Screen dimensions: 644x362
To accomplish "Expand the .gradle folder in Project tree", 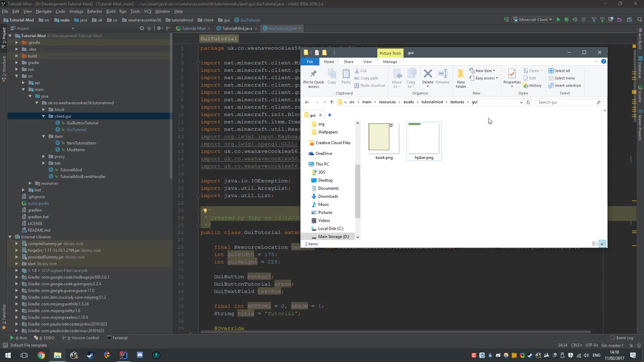I will (x=17, y=43).
